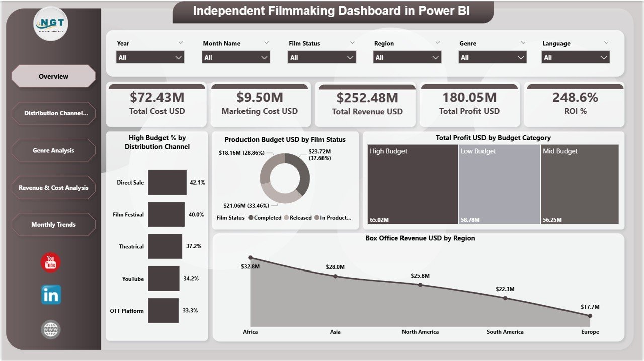Open the Revenue & Cost Analysis page
644x361 pixels.
coord(53,187)
